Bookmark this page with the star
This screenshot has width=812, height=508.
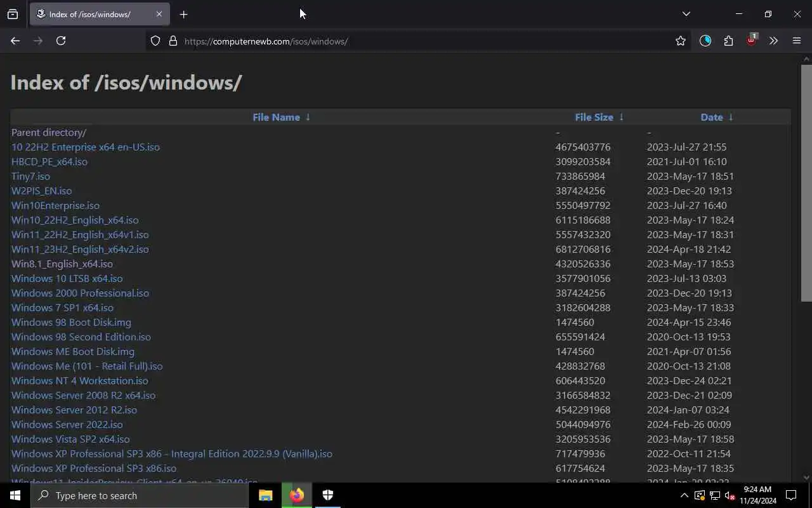(x=681, y=41)
